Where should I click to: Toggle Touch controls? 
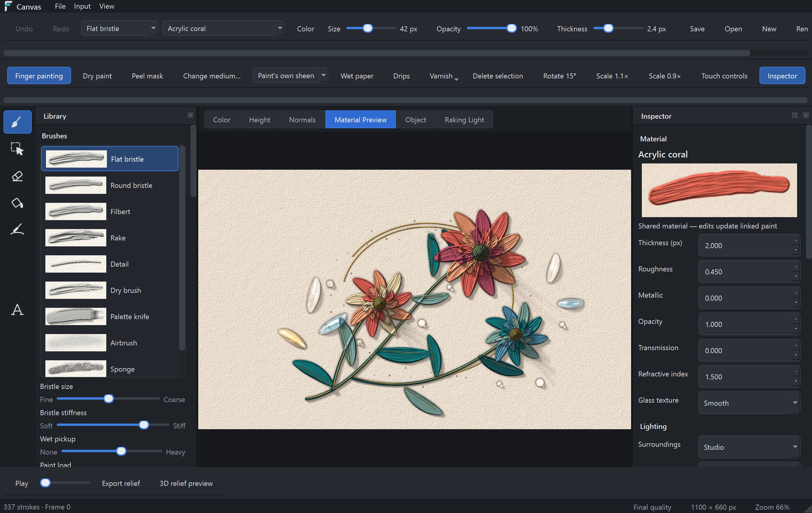[724, 76]
